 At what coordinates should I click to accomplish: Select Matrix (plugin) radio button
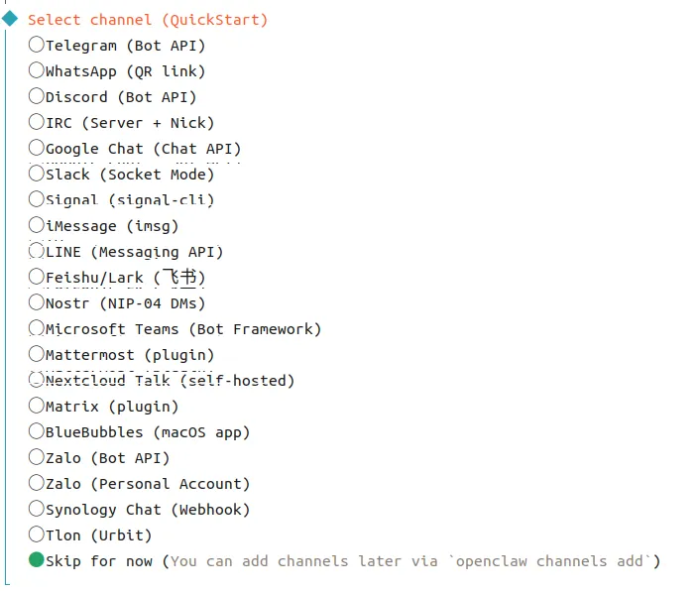pos(37,406)
